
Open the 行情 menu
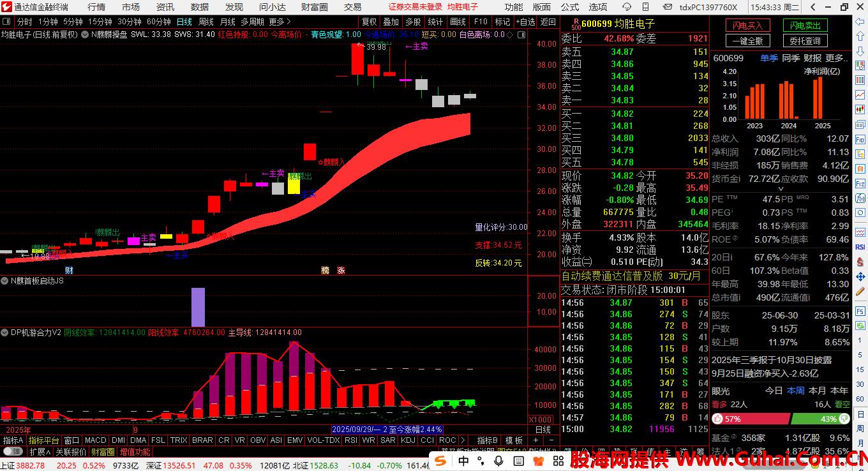click(x=96, y=7)
